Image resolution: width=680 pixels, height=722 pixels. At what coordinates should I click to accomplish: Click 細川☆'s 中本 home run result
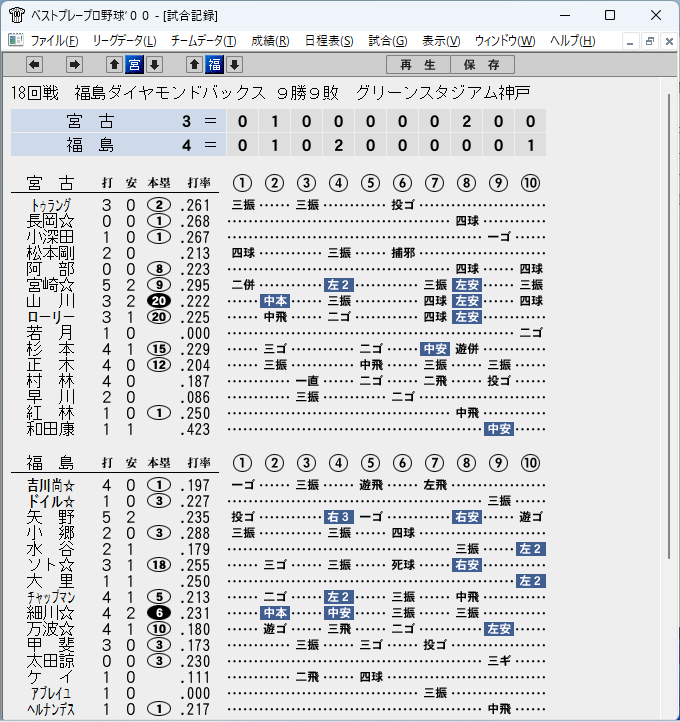pos(275,613)
